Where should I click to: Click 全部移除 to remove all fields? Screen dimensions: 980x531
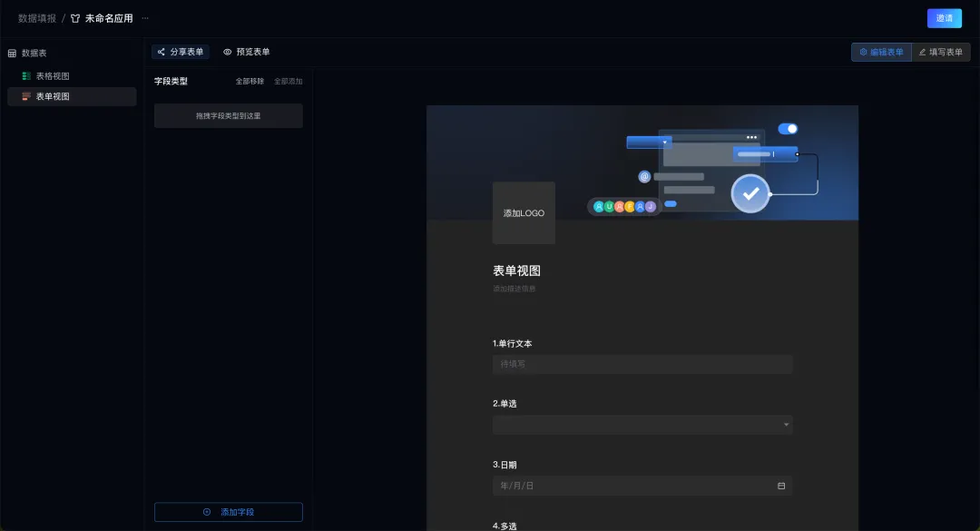click(250, 82)
